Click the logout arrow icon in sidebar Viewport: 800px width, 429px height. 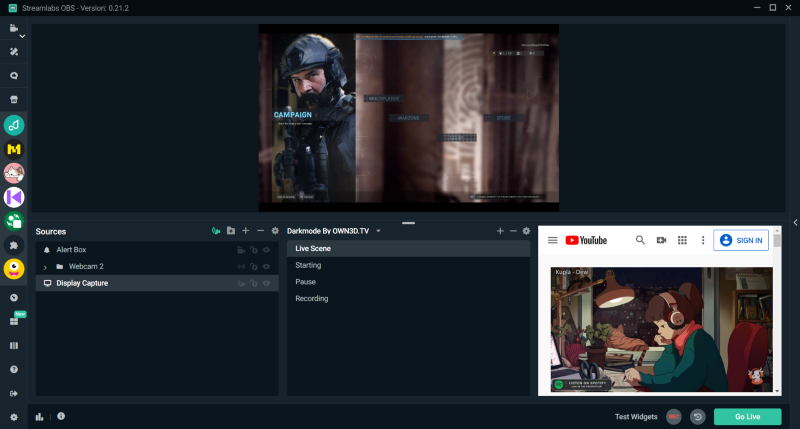click(14, 393)
